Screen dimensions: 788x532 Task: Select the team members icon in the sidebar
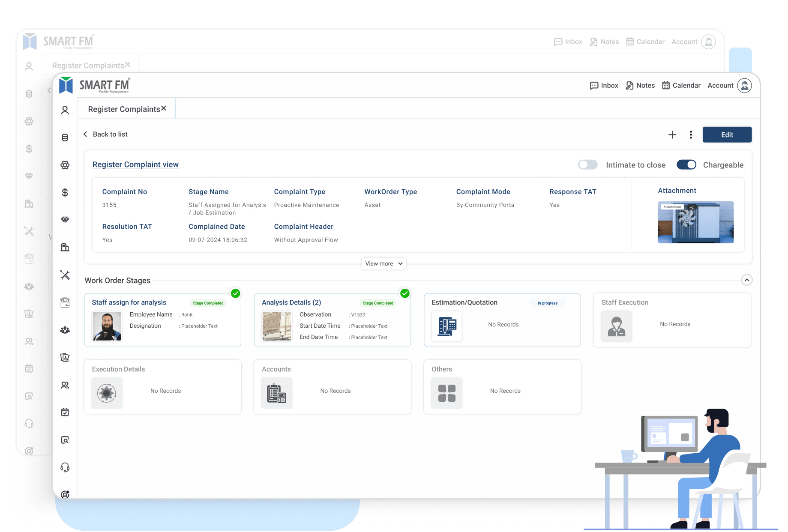tap(65, 329)
